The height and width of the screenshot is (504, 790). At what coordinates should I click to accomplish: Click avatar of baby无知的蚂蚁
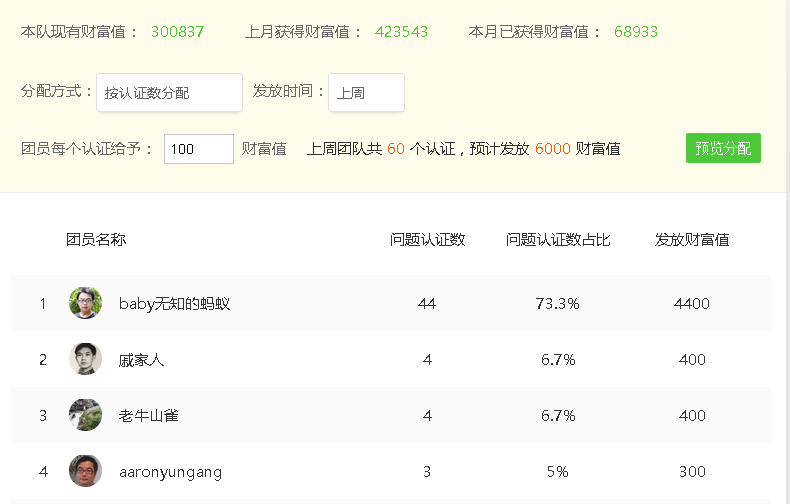pyautogui.click(x=85, y=303)
